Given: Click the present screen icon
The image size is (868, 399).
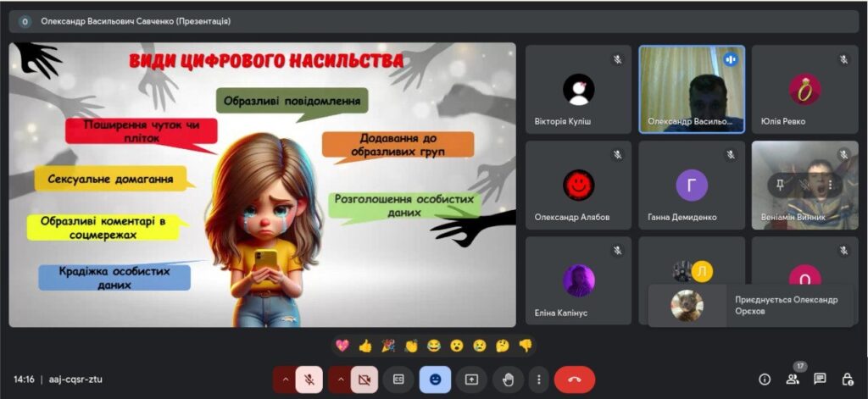Looking at the screenshot, I should (x=471, y=380).
